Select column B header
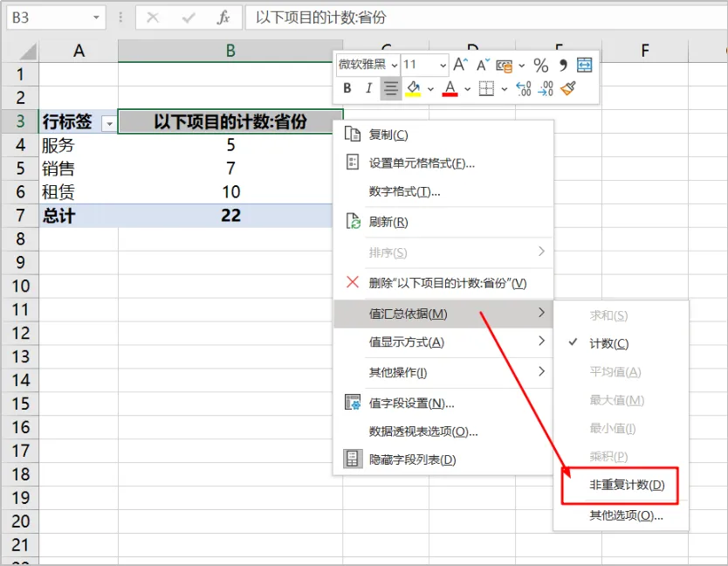This screenshot has width=728, height=566. click(x=230, y=51)
